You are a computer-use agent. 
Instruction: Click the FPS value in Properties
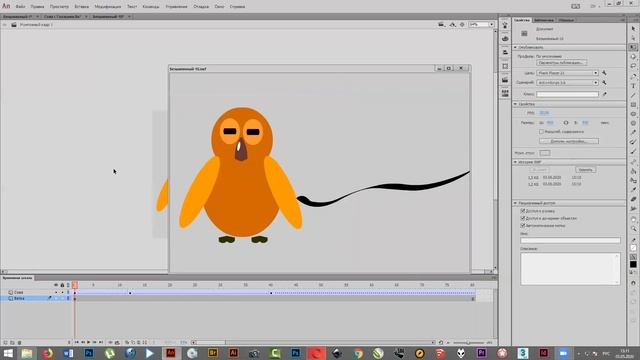[x=544, y=113]
